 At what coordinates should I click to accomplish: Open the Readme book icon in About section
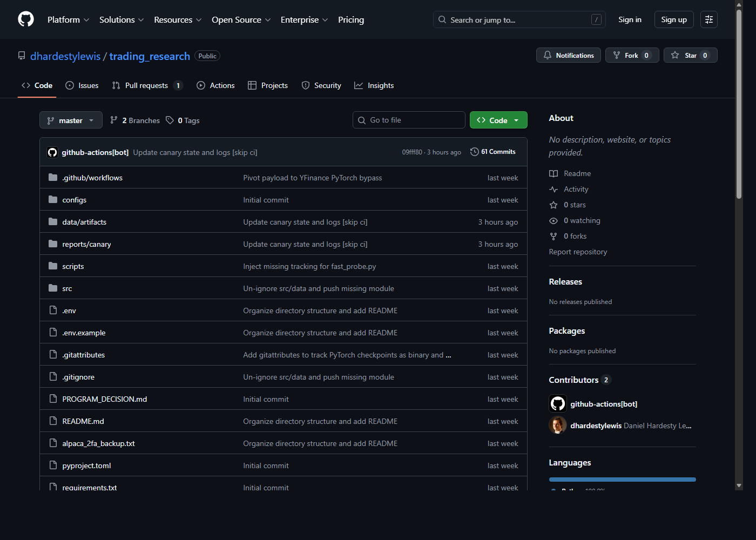click(553, 173)
